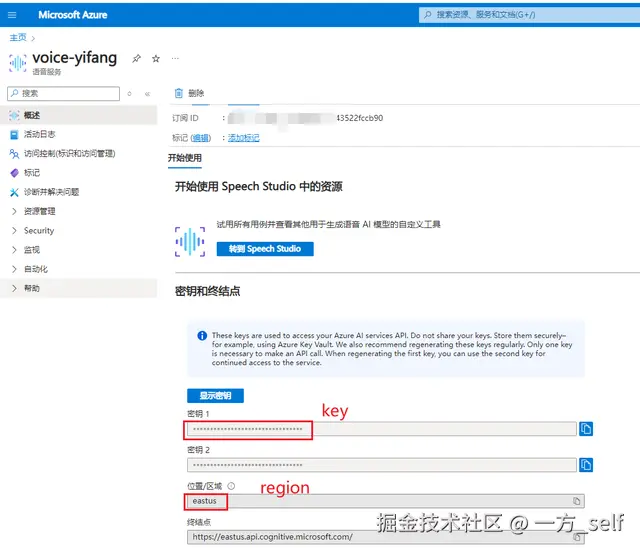Copy the endpoint URL with copy icon
The image size is (640, 551).
point(576,537)
